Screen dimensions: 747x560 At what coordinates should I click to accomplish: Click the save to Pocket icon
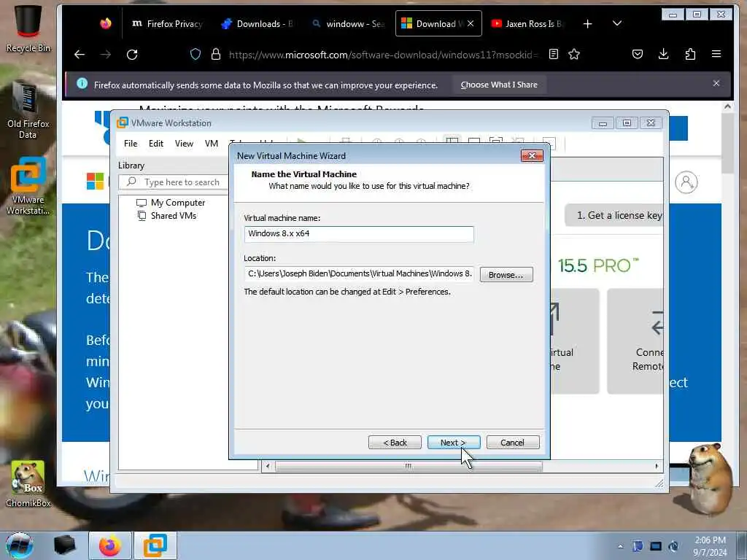(638, 54)
